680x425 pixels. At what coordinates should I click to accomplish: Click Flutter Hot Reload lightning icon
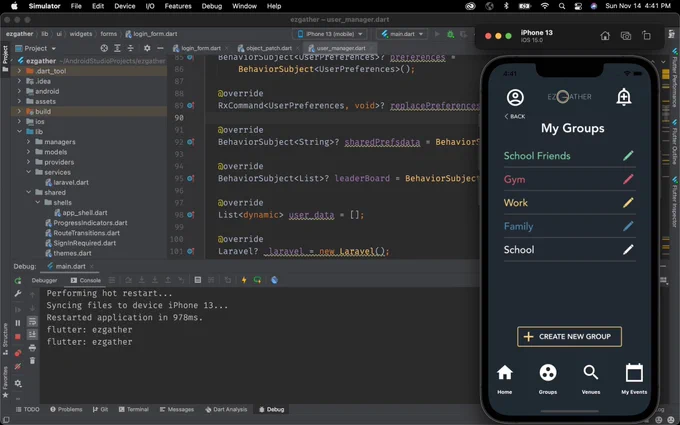(244, 280)
